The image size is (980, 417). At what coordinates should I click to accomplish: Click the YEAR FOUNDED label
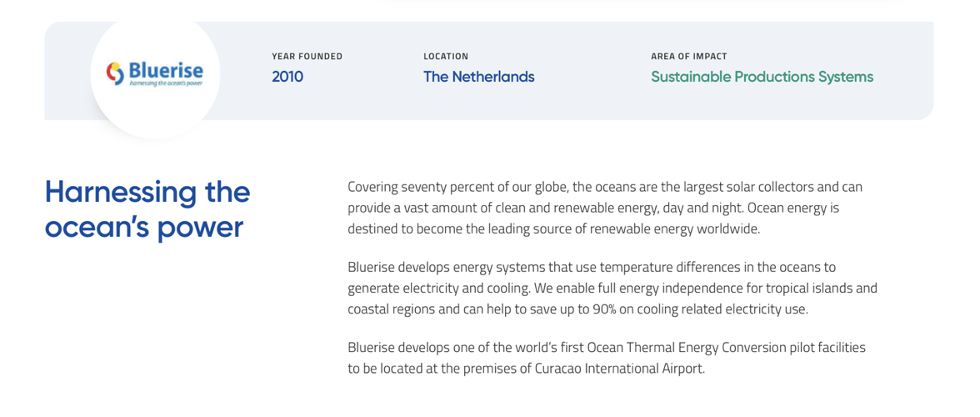307,57
